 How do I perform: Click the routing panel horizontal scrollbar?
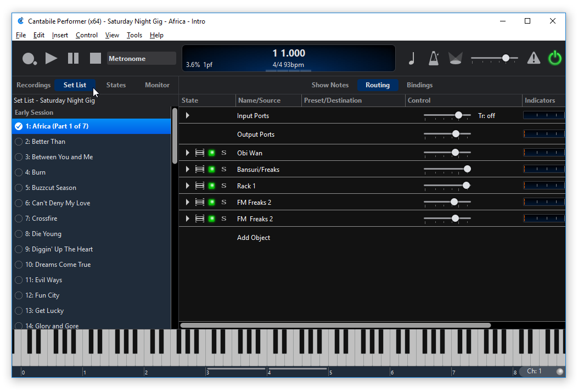(335, 325)
